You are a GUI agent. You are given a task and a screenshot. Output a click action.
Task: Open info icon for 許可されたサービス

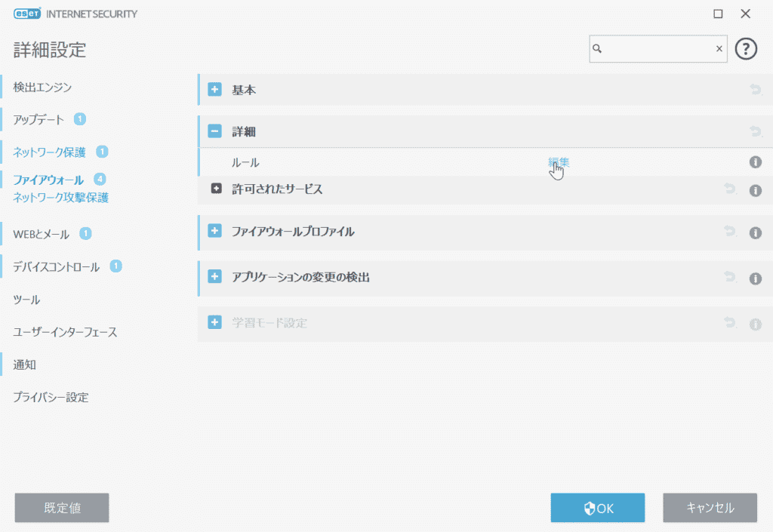(755, 191)
